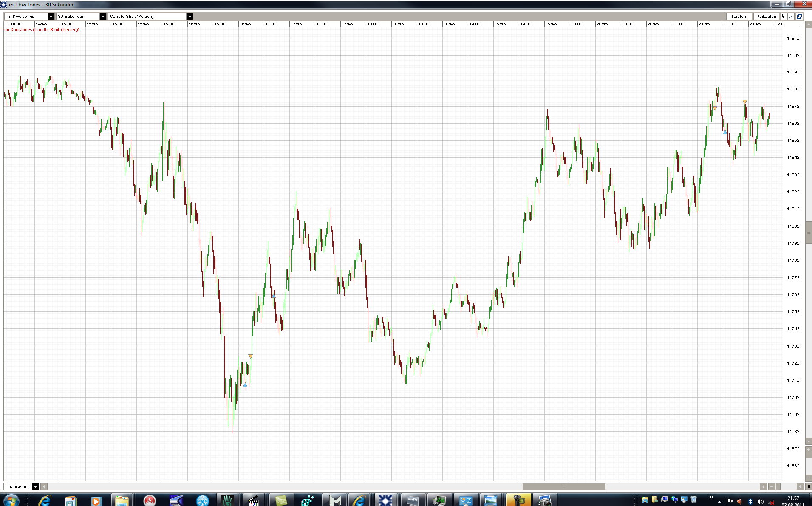The image size is (812, 506).
Task: Click vertical zoom out minus button
Action: [808, 478]
